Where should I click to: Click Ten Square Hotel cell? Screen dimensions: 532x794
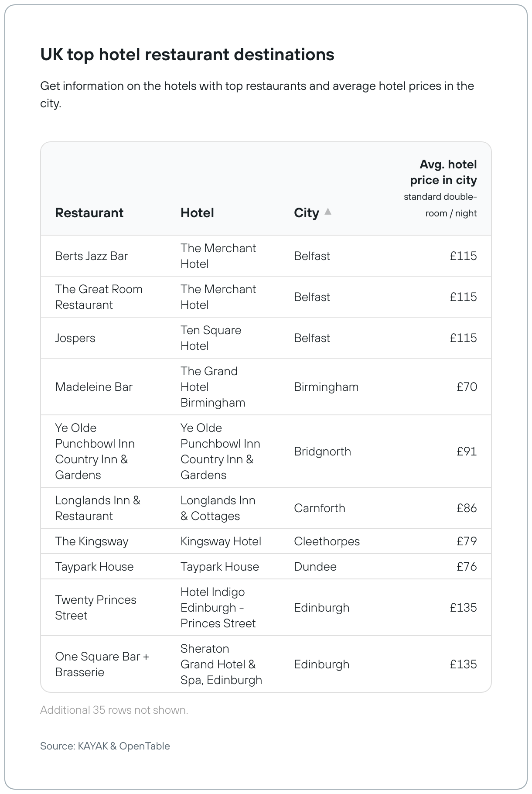tap(211, 338)
